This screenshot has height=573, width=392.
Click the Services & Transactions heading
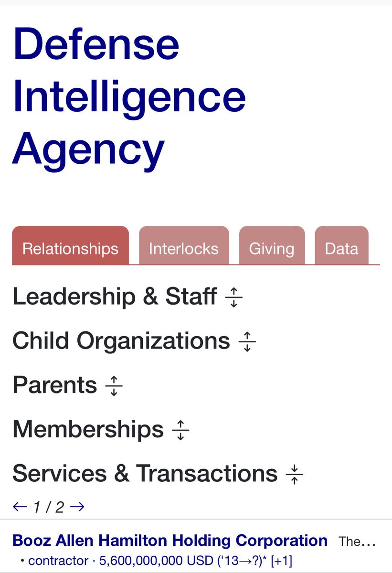tap(145, 473)
